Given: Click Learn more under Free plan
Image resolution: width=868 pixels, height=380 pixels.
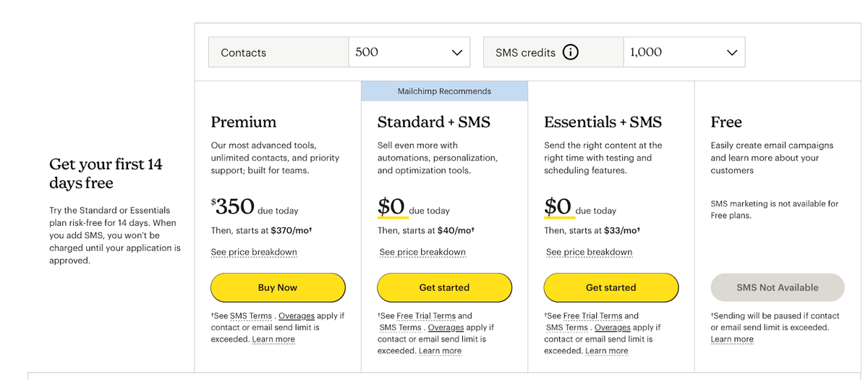Looking at the screenshot, I should pyautogui.click(x=732, y=339).
